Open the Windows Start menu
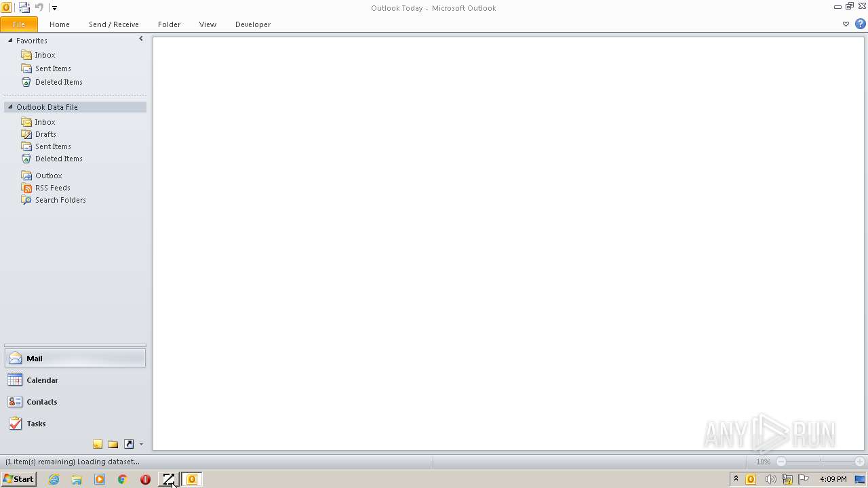This screenshot has width=868, height=488. click(x=18, y=479)
